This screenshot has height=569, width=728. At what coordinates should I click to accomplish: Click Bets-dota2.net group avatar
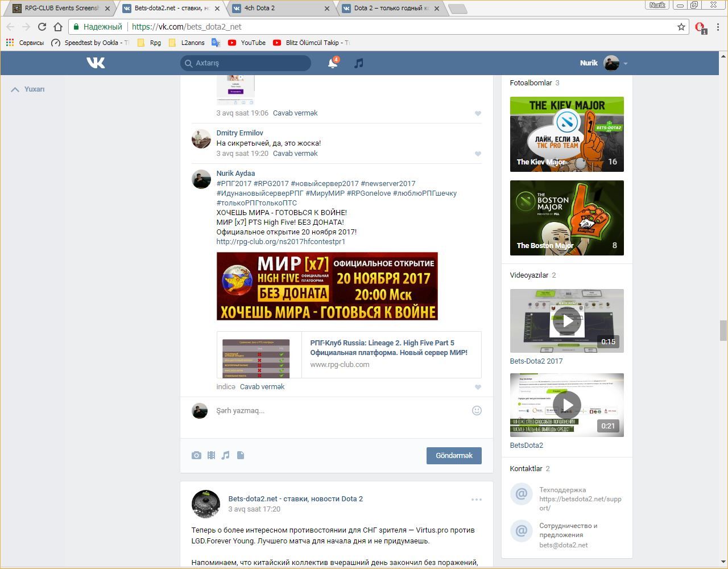pos(205,504)
